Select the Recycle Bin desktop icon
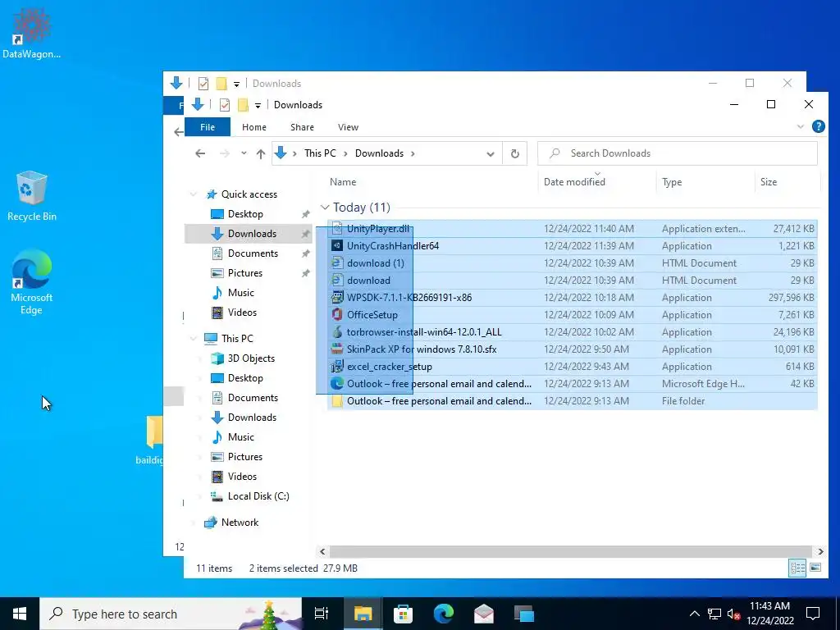The height and width of the screenshot is (630, 840). click(32, 196)
